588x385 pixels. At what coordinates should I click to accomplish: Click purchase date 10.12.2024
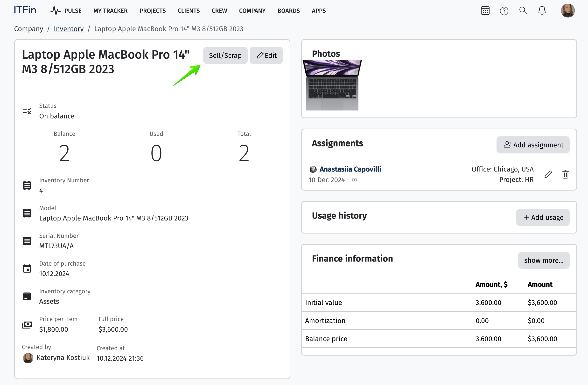coord(54,274)
